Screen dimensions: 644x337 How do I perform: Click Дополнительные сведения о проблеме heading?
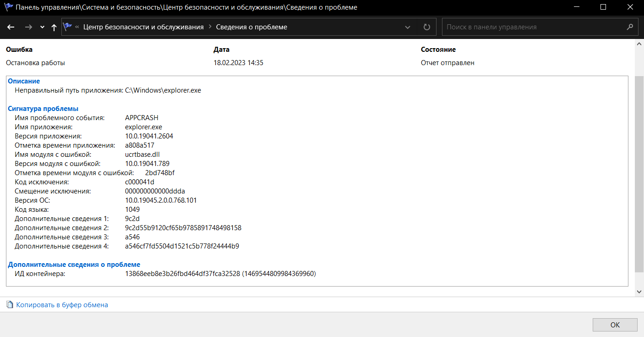[74, 265]
